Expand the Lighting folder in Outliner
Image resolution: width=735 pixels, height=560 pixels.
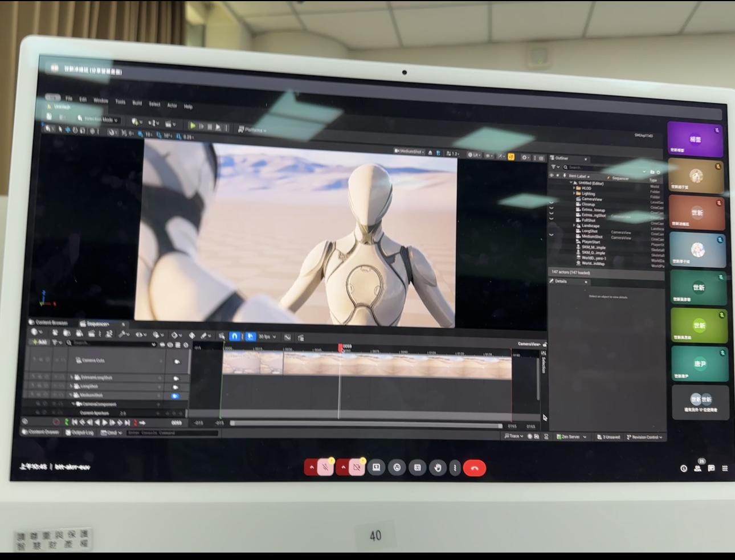click(574, 194)
